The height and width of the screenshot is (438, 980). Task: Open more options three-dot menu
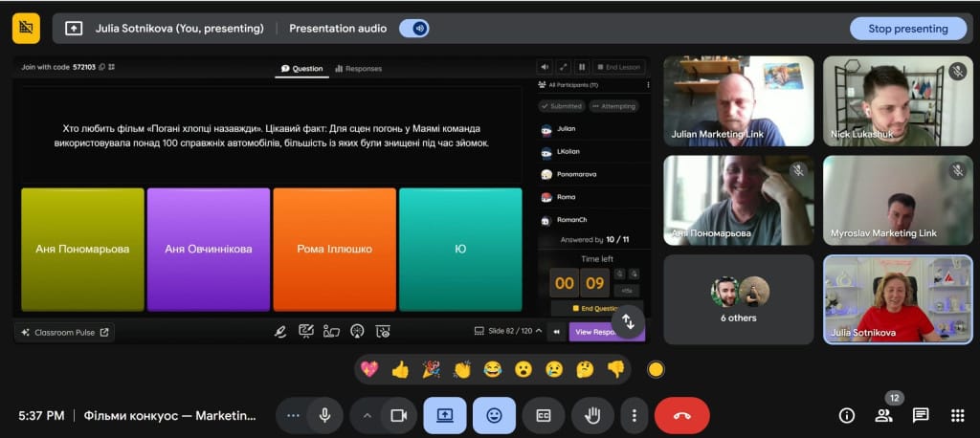pyautogui.click(x=635, y=415)
